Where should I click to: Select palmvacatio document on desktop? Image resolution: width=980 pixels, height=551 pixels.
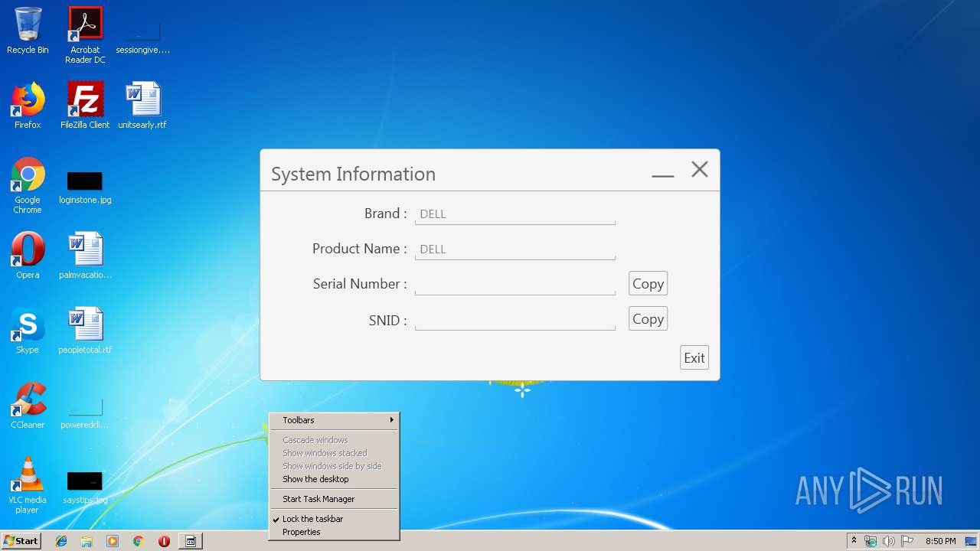pyautogui.click(x=85, y=256)
